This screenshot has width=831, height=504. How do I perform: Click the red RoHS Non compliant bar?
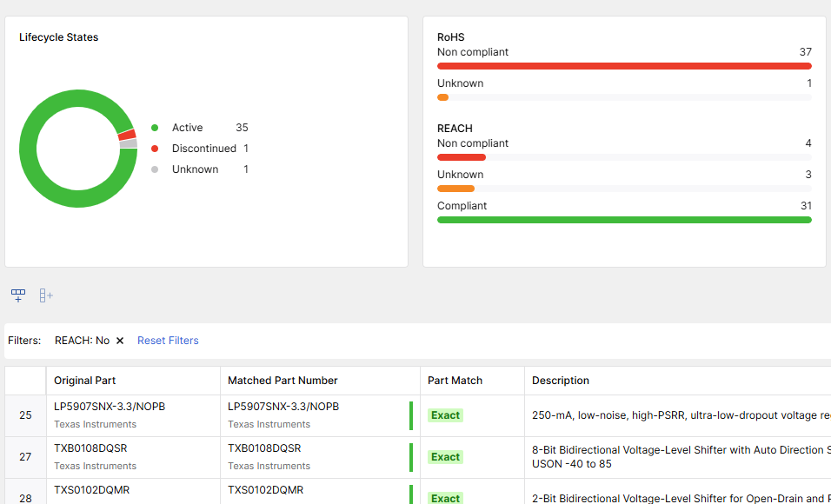click(624, 66)
